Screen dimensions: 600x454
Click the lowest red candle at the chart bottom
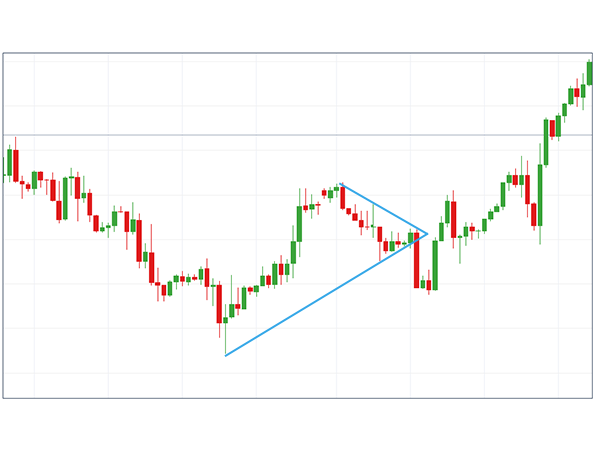[219, 303]
